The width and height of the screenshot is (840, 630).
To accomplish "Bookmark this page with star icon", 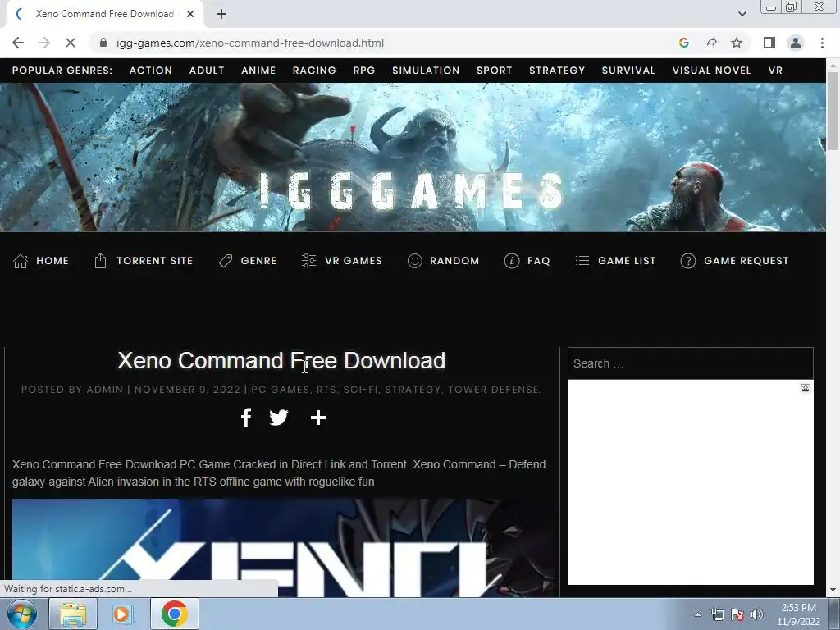I will click(x=737, y=43).
